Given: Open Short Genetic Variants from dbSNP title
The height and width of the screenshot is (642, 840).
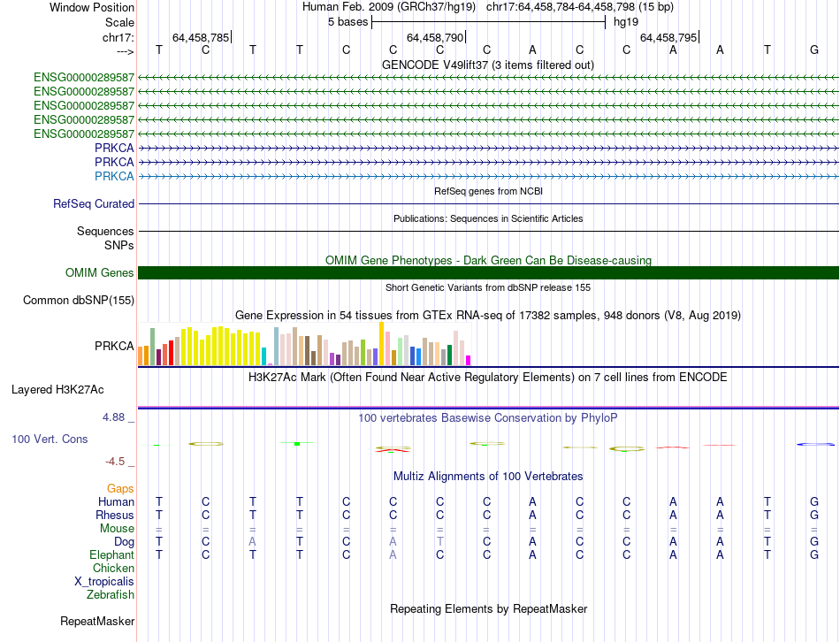Looking at the screenshot, I should (488, 287).
